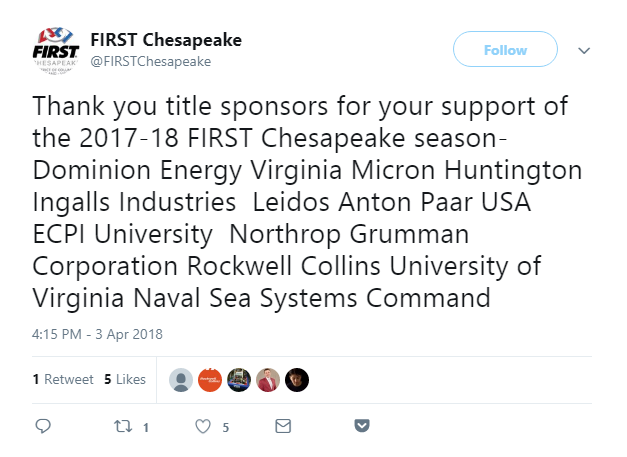Image resolution: width=627 pixels, height=457 pixels.
Task: Send via direct message envelope icon
Action: click(x=283, y=426)
